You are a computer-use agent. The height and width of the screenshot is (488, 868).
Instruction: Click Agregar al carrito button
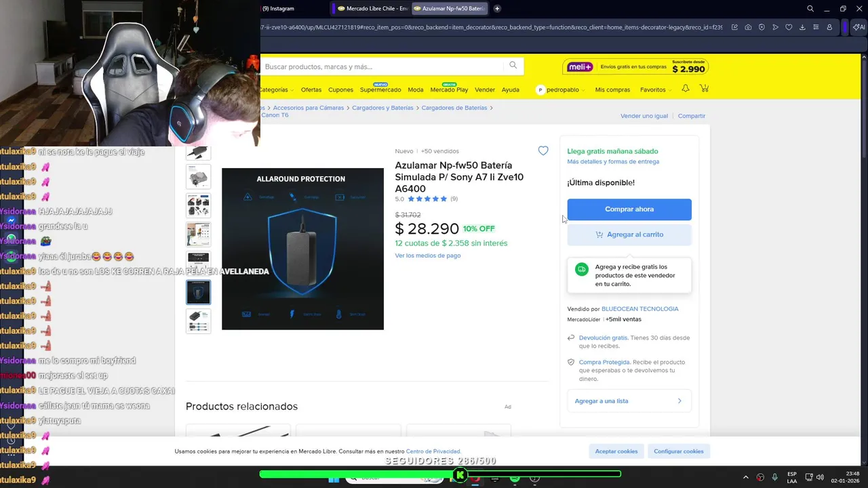point(629,235)
